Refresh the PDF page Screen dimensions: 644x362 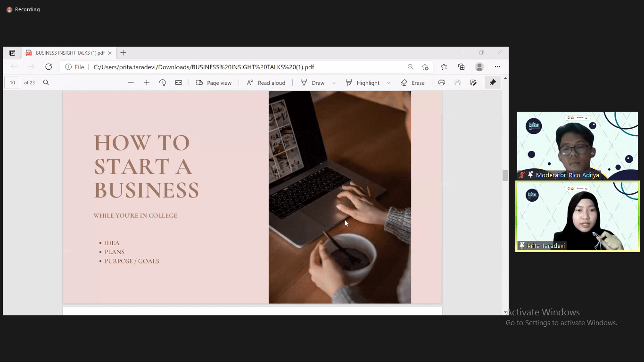(x=49, y=67)
